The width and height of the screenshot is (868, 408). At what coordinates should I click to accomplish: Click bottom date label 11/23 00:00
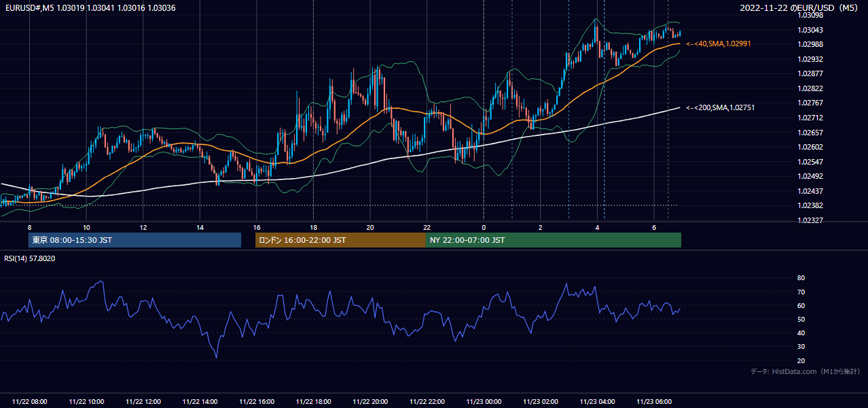pyautogui.click(x=484, y=402)
